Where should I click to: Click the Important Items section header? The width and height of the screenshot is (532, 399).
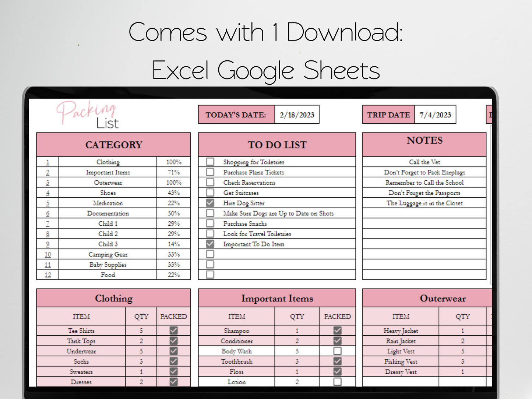click(277, 298)
